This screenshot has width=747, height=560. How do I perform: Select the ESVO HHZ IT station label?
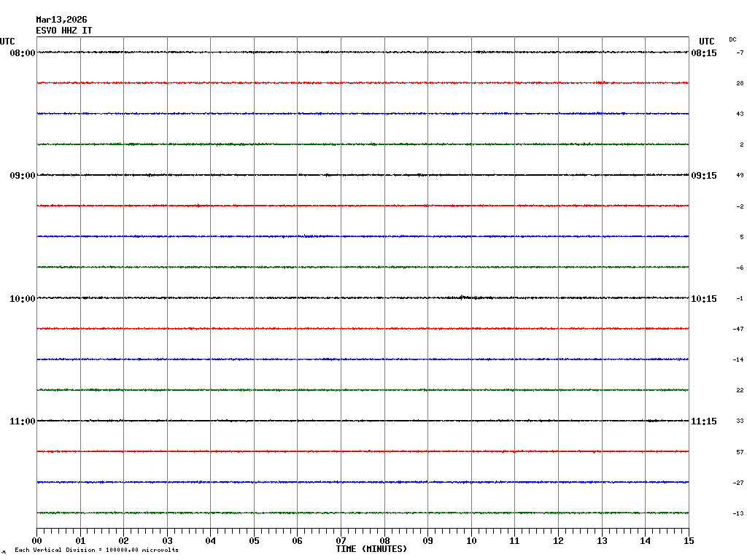point(64,31)
